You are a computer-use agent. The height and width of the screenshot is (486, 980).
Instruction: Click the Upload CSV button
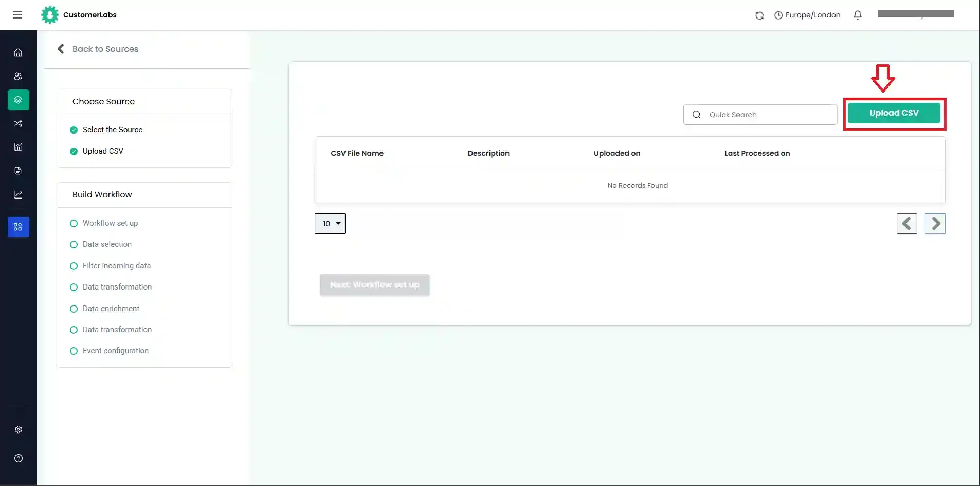click(894, 113)
